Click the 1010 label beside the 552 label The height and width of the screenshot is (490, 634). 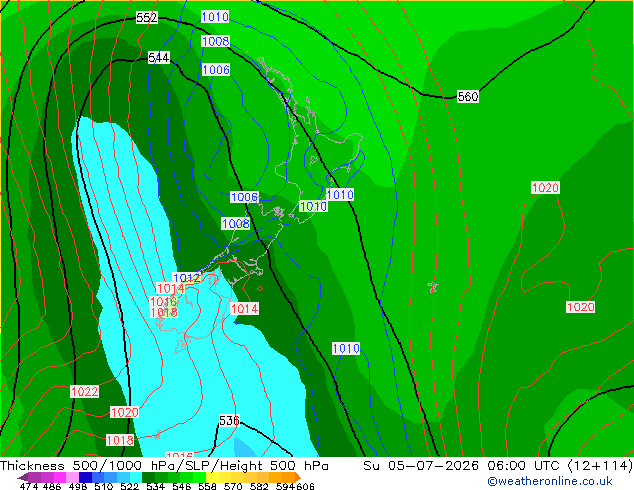215,17
